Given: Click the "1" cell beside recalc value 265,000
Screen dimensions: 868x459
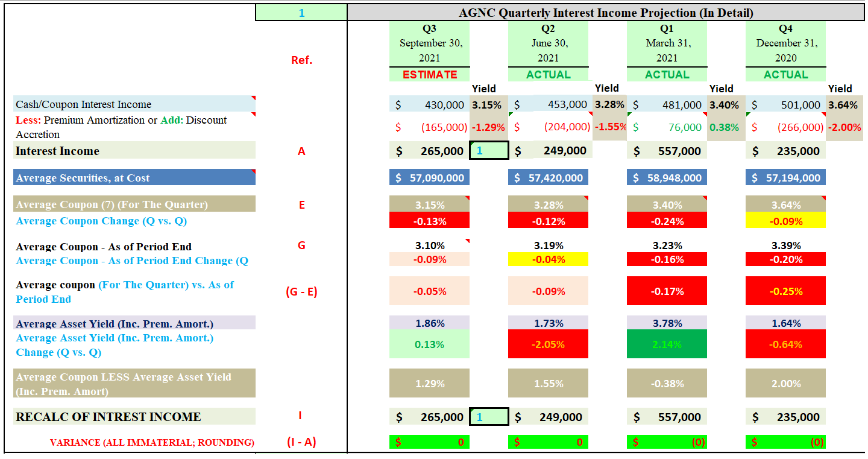Looking at the screenshot, I should coord(489,417).
